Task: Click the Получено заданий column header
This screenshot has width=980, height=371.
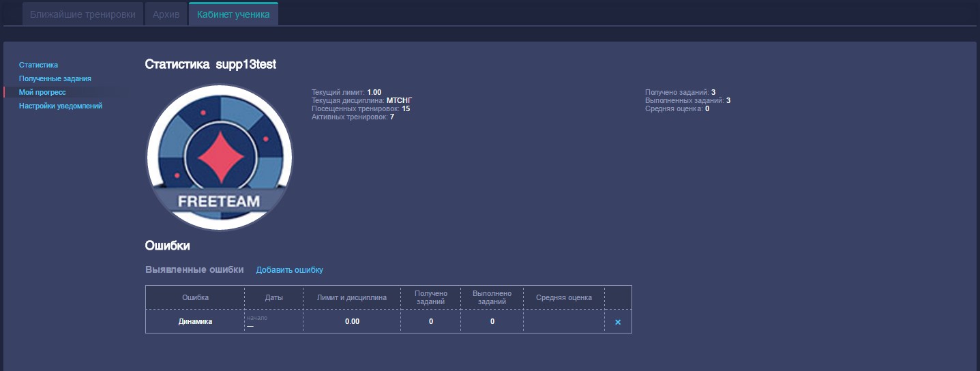Action: click(x=431, y=297)
